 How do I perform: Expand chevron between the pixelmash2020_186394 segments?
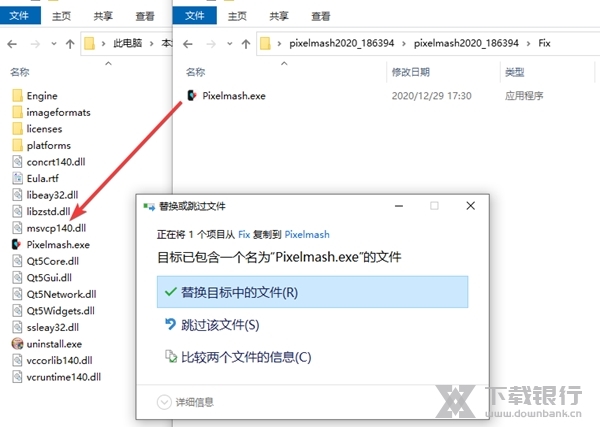(x=404, y=43)
